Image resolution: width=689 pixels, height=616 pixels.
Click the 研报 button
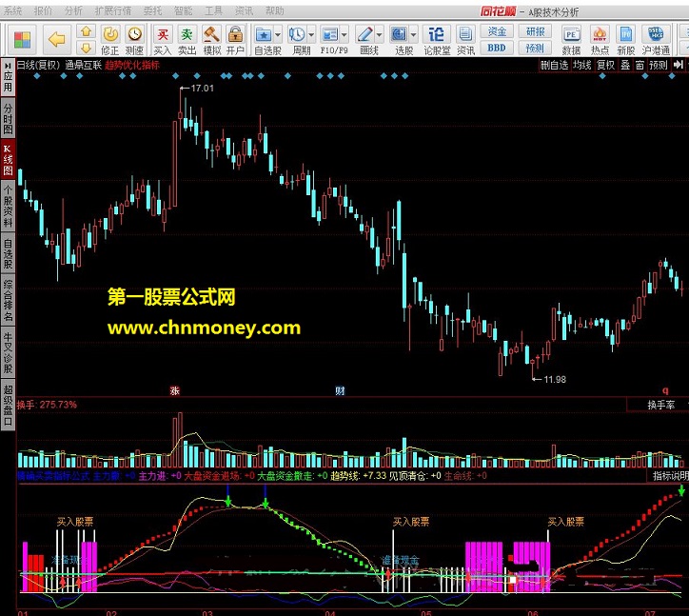535,31
